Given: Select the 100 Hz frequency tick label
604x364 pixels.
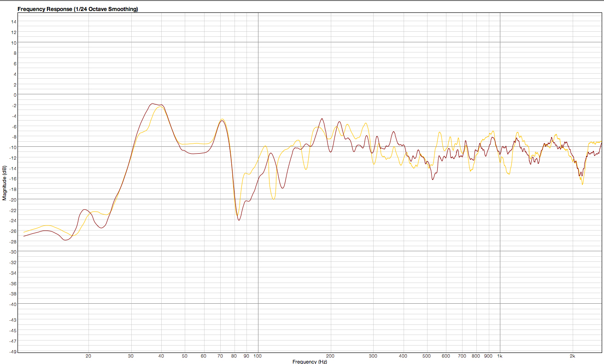Looking at the screenshot, I should 258,356.
